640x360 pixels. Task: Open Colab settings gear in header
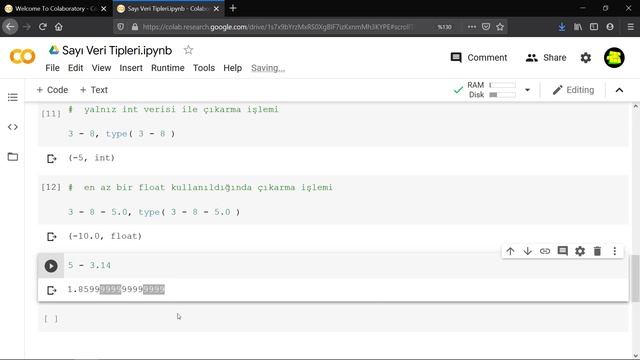pos(586,58)
